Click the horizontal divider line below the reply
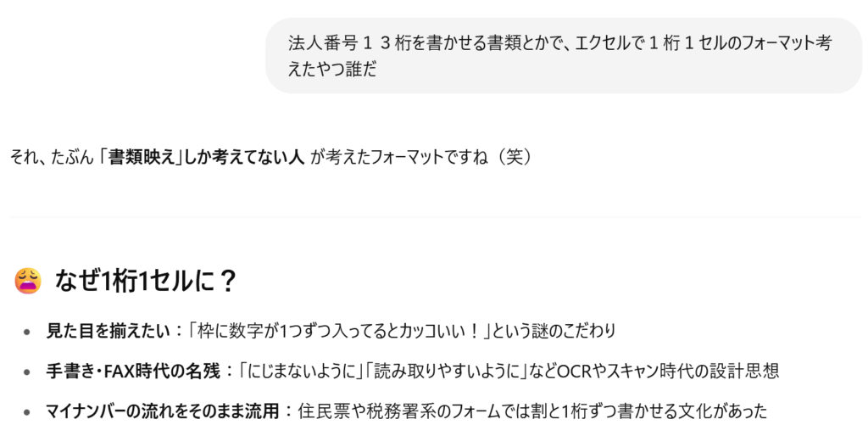 pyautogui.click(x=435, y=217)
